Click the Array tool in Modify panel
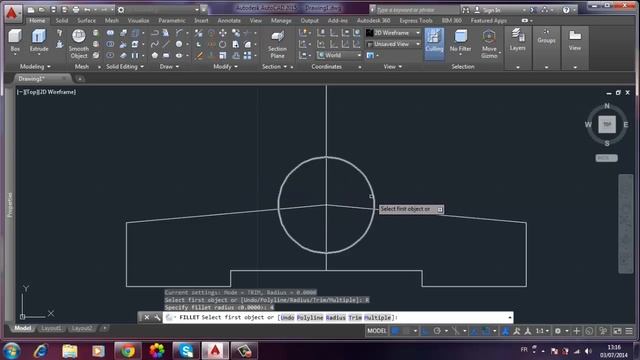The height and width of the screenshot is (360, 640). [247, 55]
